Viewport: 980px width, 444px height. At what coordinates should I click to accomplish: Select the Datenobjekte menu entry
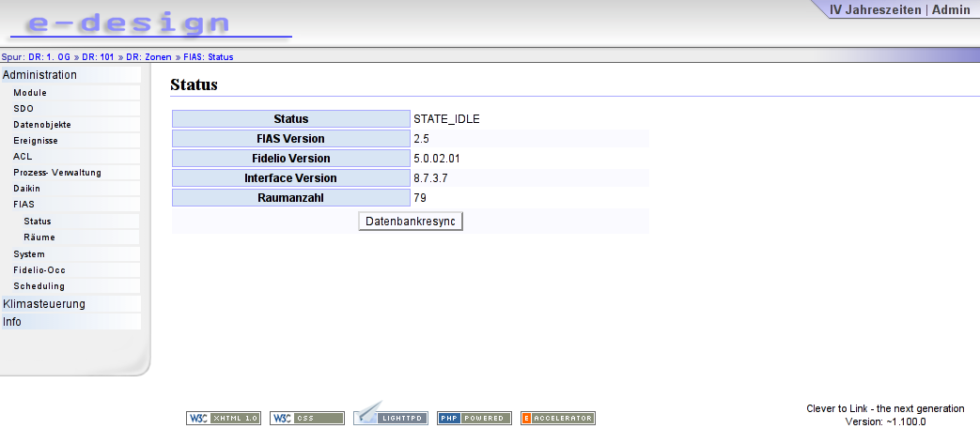click(x=42, y=124)
